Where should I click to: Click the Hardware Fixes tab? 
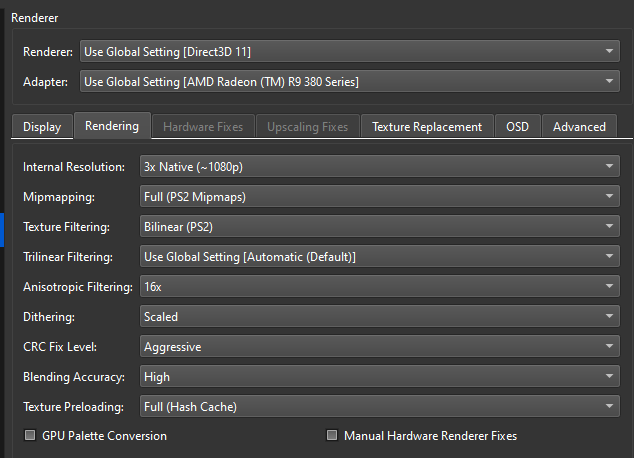click(x=201, y=127)
